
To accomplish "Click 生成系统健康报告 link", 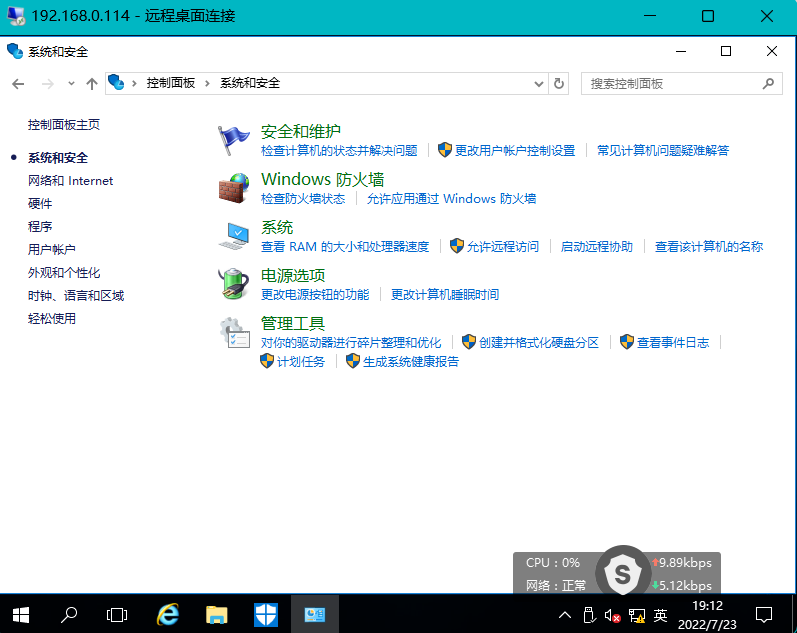I will 411,361.
